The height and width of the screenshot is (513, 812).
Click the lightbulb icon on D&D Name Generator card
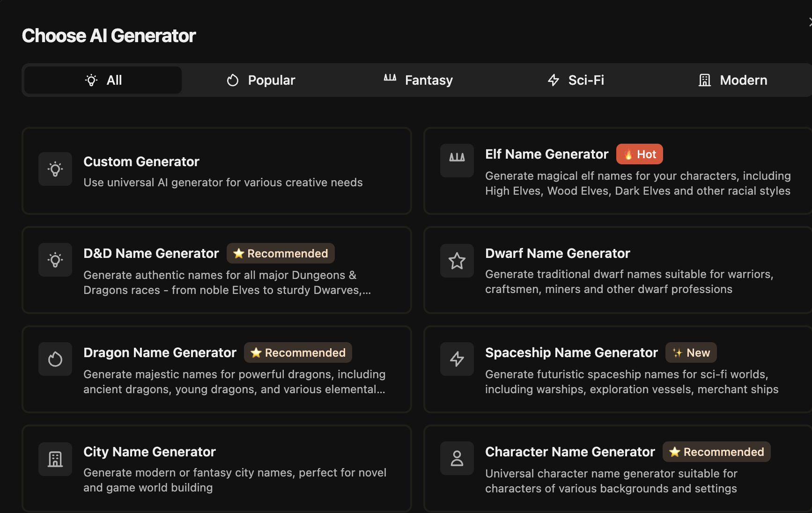click(x=55, y=260)
